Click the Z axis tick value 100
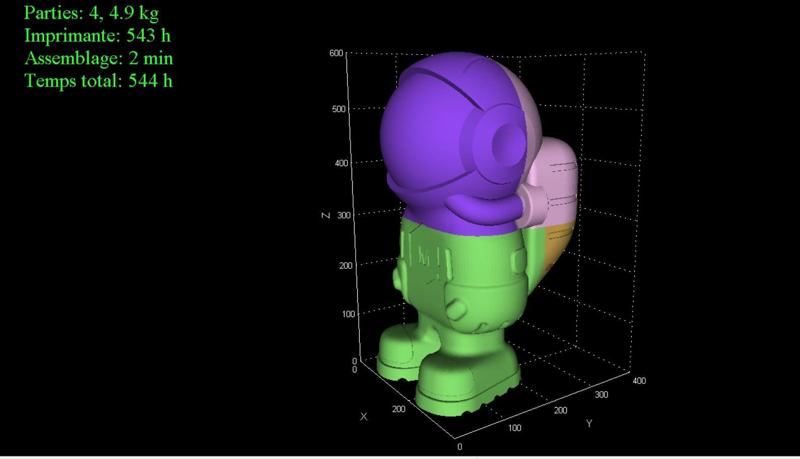Screen dimensions: 800x459 click(348, 314)
